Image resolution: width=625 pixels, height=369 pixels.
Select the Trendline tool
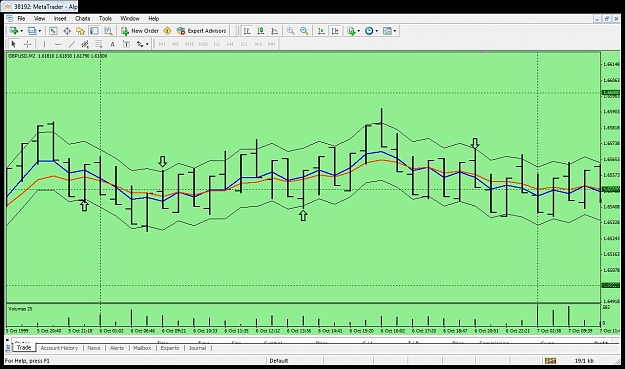pyautogui.click(x=72, y=44)
